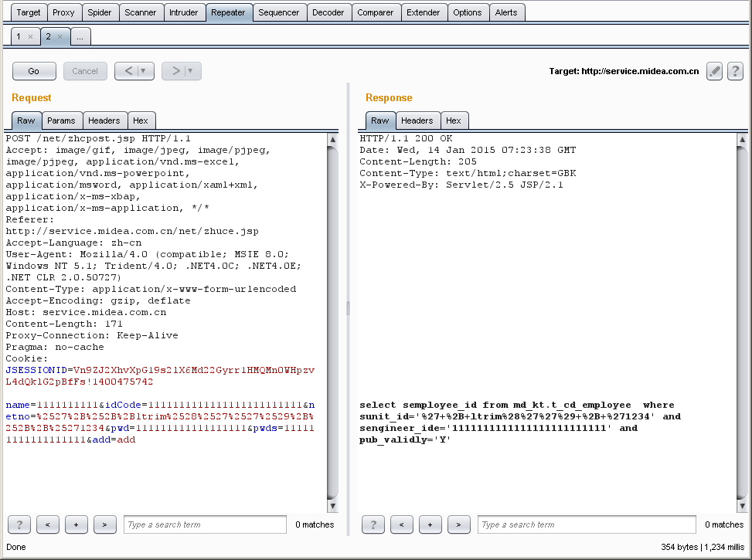
Task: Click the Host: service.midea.com.cn header
Action: (87, 312)
